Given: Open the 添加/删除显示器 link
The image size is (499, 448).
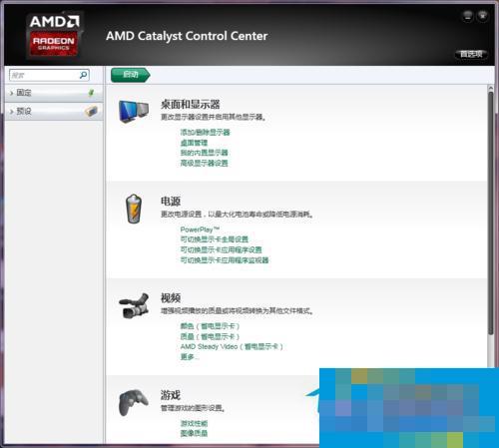Looking at the screenshot, I should click(205, 133).
